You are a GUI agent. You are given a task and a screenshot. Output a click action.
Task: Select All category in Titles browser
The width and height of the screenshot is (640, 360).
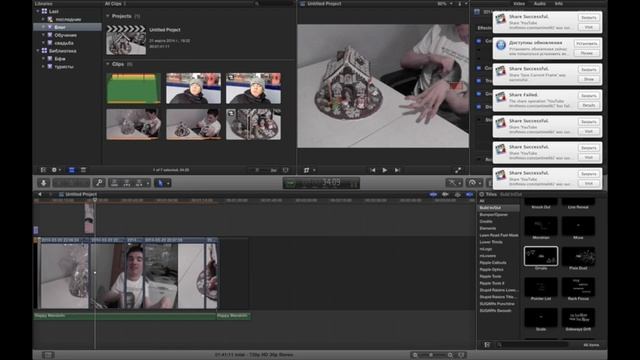tap(482, 201)
